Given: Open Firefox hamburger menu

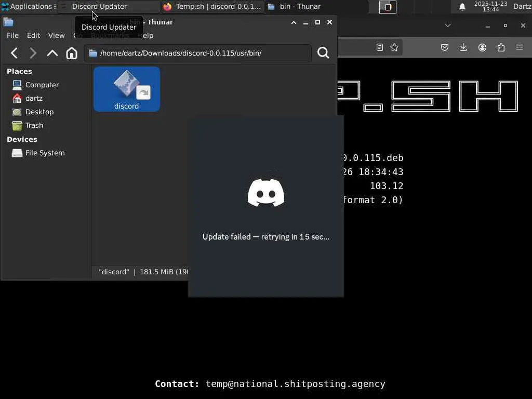Looking at the screenshot, I should 520,47.
